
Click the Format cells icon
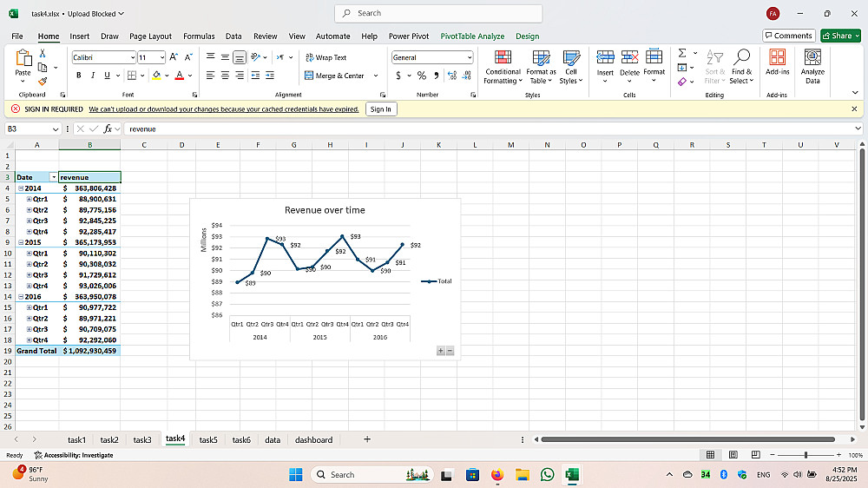click(x=654, y=56)
